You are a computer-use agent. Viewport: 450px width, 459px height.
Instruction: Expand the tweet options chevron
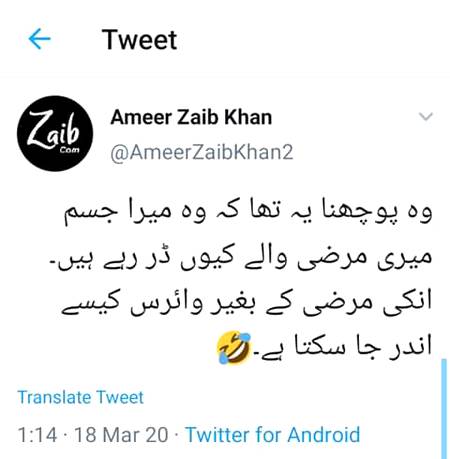[426, 117]
